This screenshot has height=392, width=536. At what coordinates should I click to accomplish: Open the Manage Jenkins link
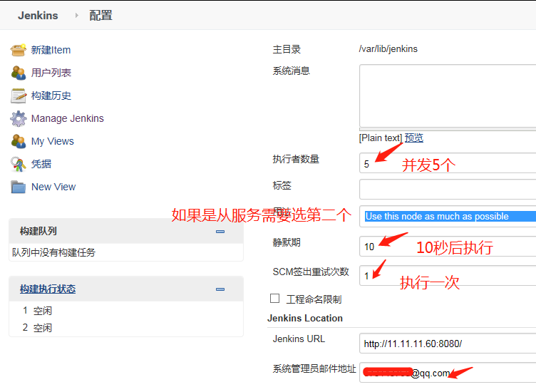pyautogui.click(x=67, y=118)
